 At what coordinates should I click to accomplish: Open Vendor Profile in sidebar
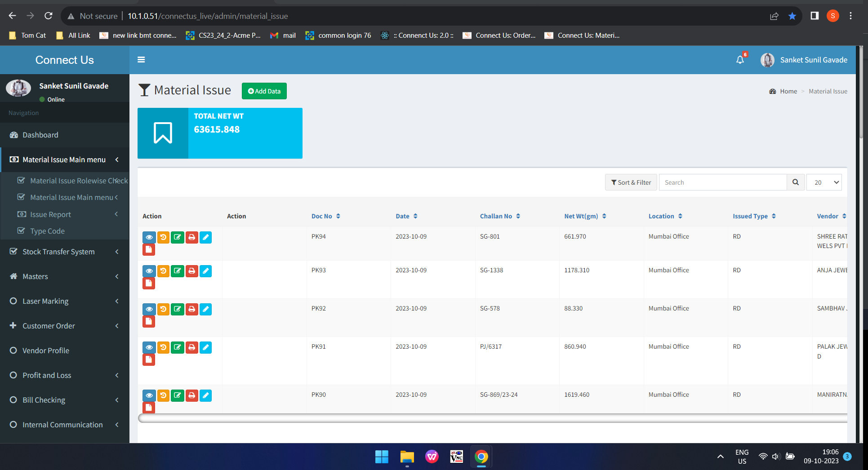coord(65,350)
